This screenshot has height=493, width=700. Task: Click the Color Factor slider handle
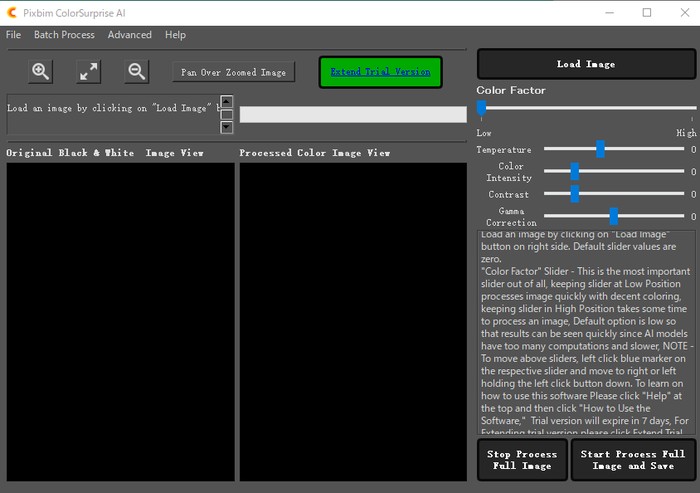pyautogui.click(x=481, y=108)
